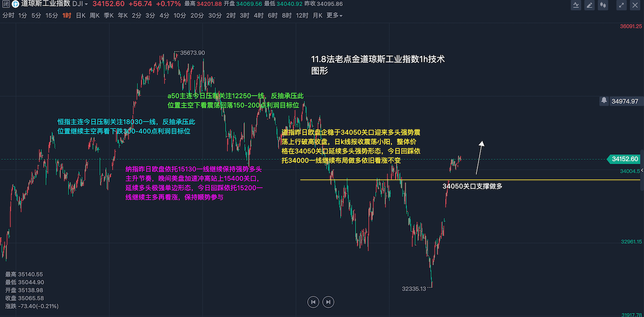The height and width of the screenshot is (317, 644).
Task: Select the 日K daily timeframe
Action: [x=80, y=16]
